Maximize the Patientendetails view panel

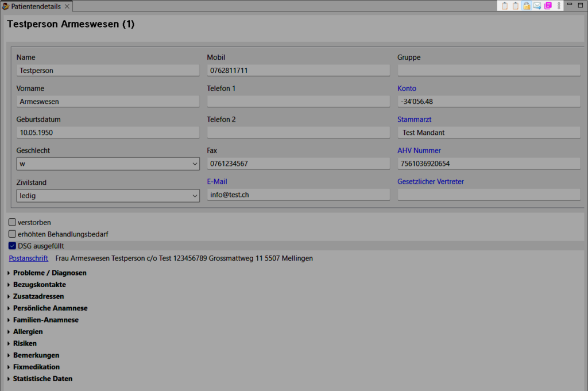(x=581, y=5)
